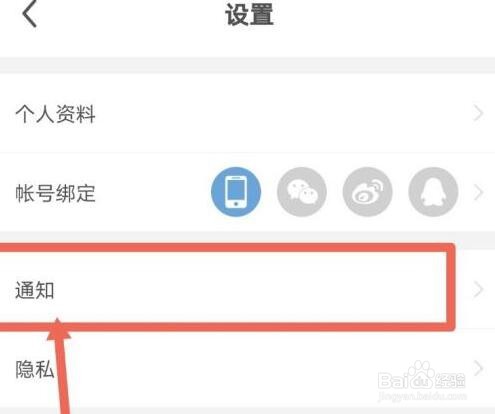The height and width of the screenshot is (414, 495).
Task: Tap the QQ penguin binding icon
Action: point(433,192)
